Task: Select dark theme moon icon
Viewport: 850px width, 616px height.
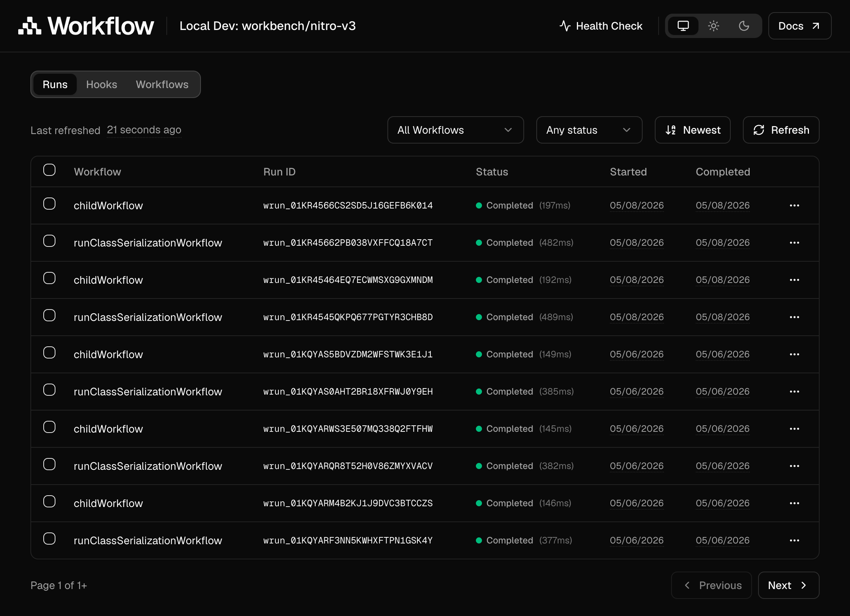Action: 744,26
